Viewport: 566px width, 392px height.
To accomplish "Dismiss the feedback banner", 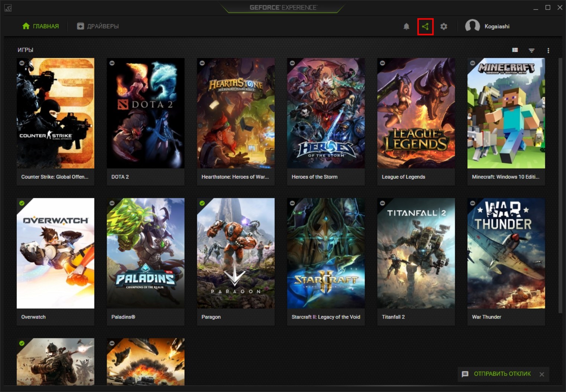I will click(x=541, y=374).
